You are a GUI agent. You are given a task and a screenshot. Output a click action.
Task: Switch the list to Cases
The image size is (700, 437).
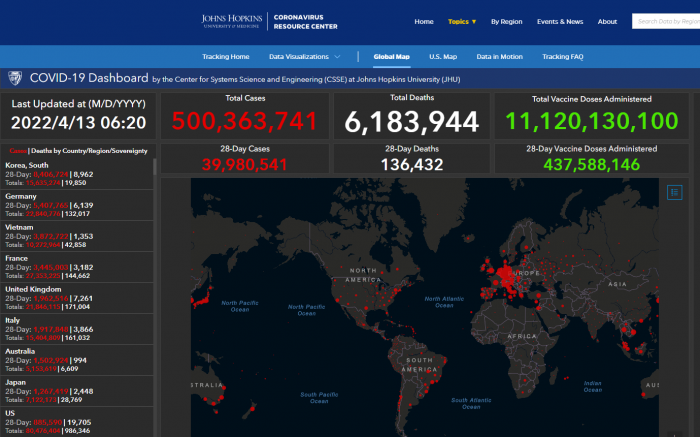pos(17,150)
